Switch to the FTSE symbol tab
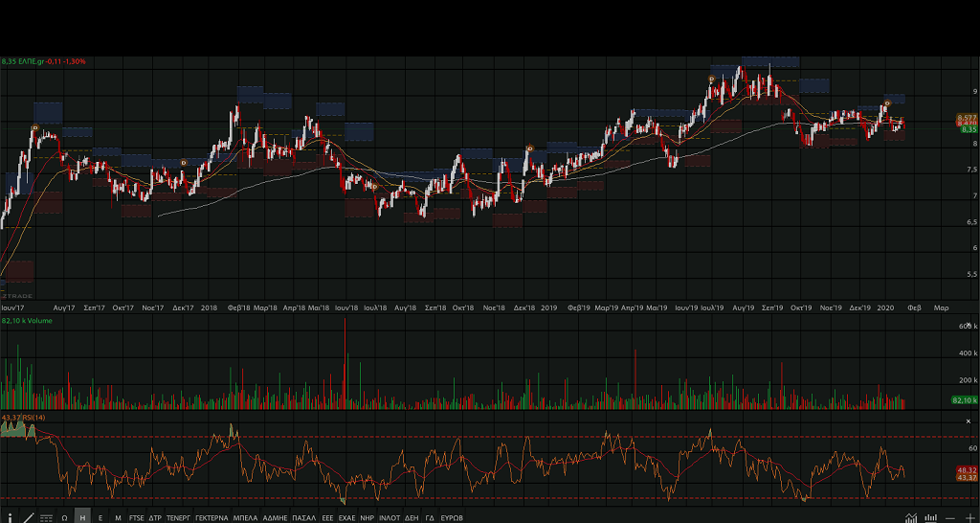This screenshot has width=980, height=523. (137, 516)
